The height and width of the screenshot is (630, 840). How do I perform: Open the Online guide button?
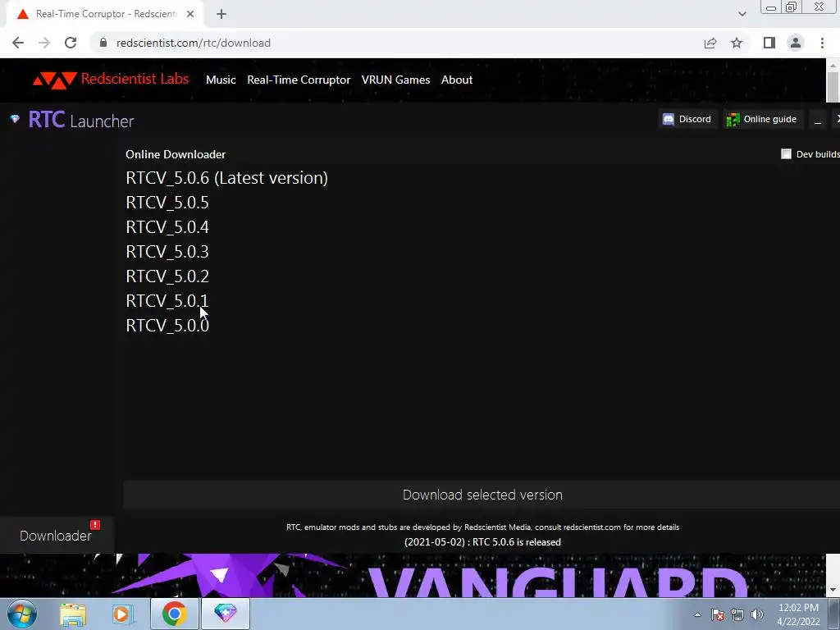click(762, 119)
